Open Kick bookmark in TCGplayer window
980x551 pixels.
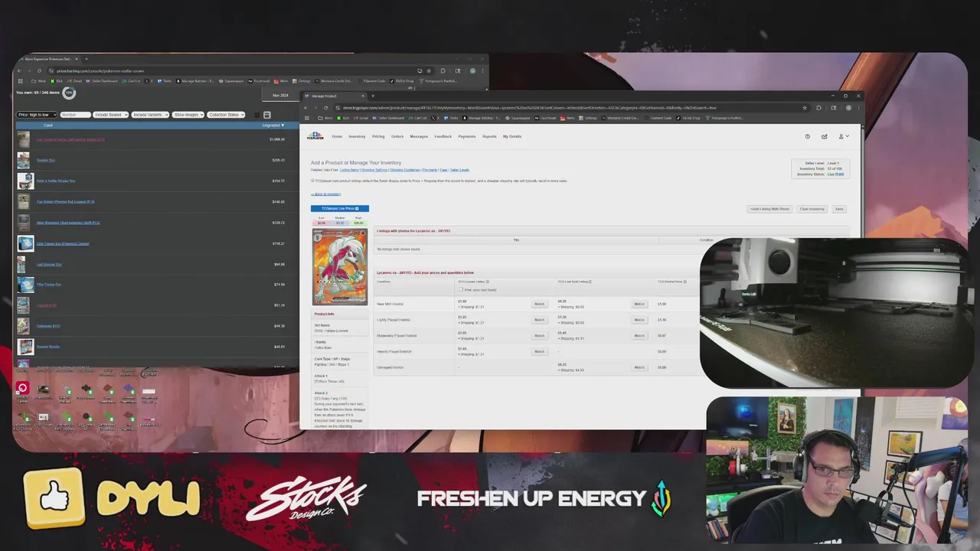344,118
